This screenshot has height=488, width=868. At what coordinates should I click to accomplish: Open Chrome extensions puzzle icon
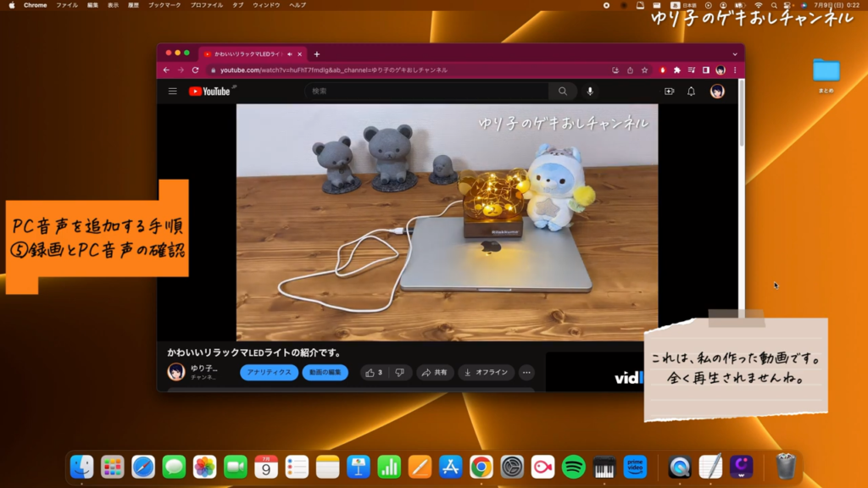click(677, 70)
